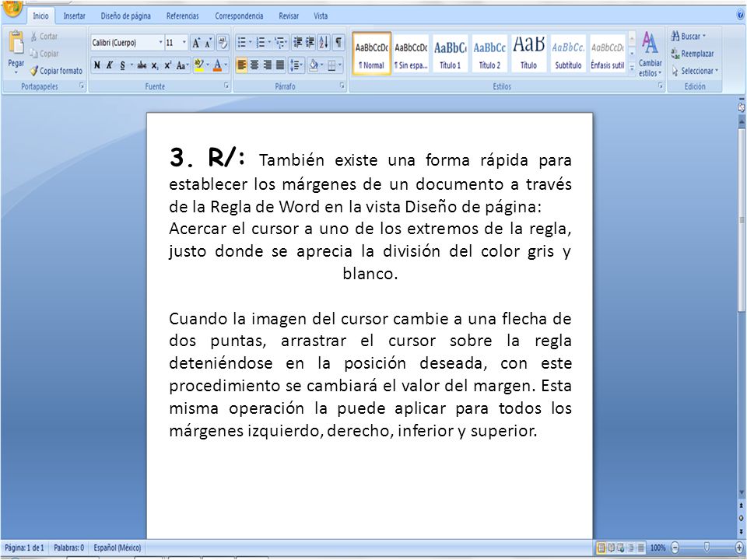
Task: Click the Buscar find button
Action: (x=689, y=37)
